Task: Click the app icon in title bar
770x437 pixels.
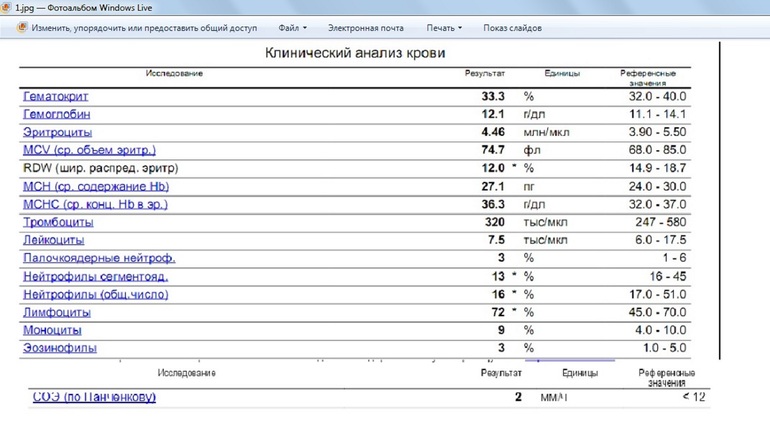Action: [x=6, y=7]
